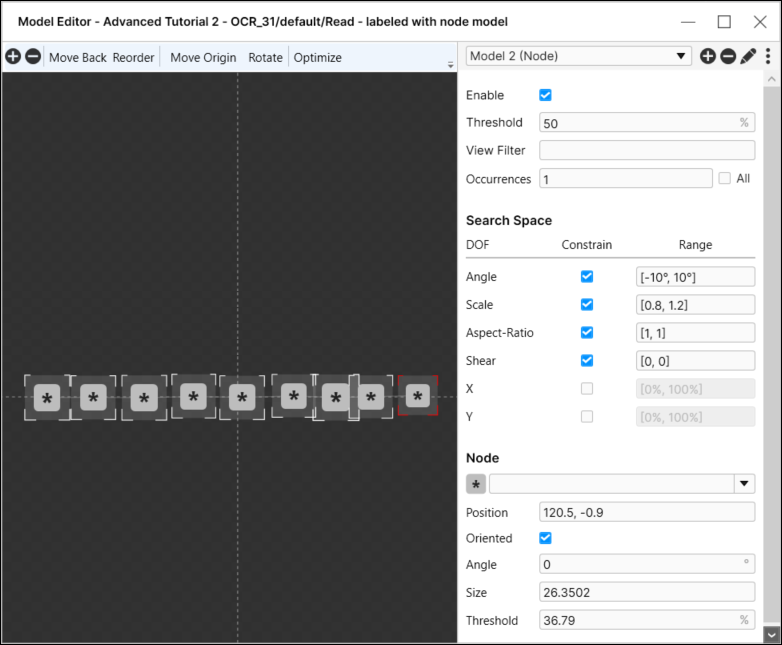This screenshot has width=782, height=645.
Task: Enable the X constrain checkbox
Action: 587,388
